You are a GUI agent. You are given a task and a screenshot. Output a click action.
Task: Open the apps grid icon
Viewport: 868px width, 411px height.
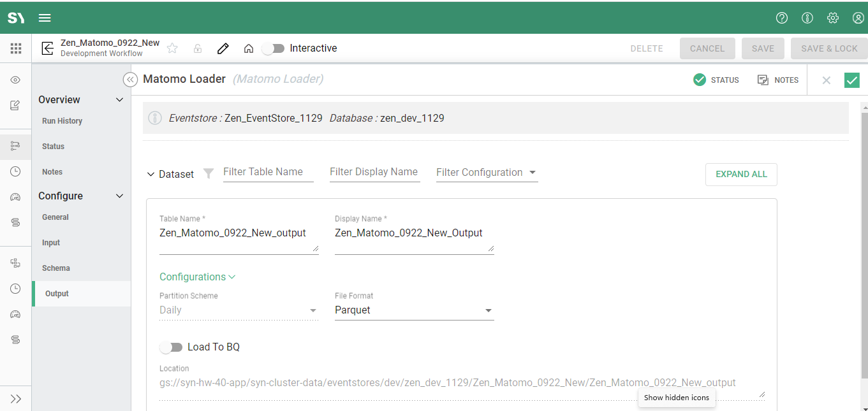[x=16, y=48]
